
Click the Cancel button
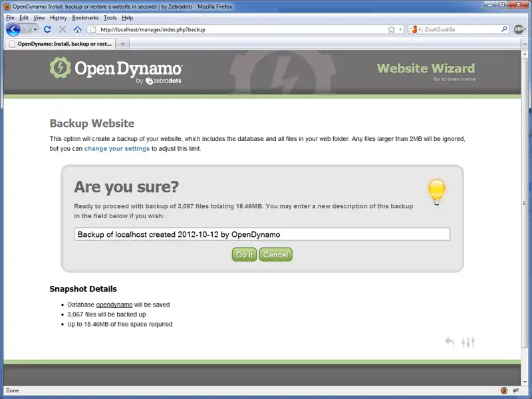(x=275, y=255)
